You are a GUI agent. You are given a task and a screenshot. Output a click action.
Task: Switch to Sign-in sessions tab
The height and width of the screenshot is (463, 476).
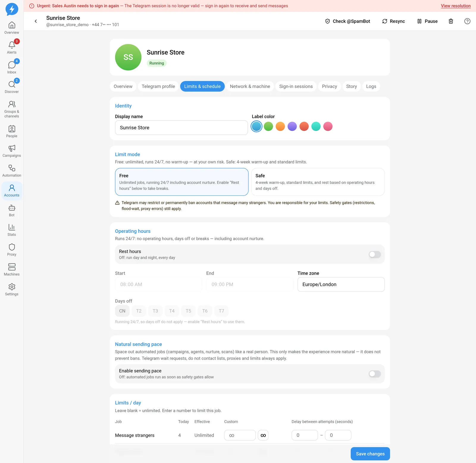[296, 86]
